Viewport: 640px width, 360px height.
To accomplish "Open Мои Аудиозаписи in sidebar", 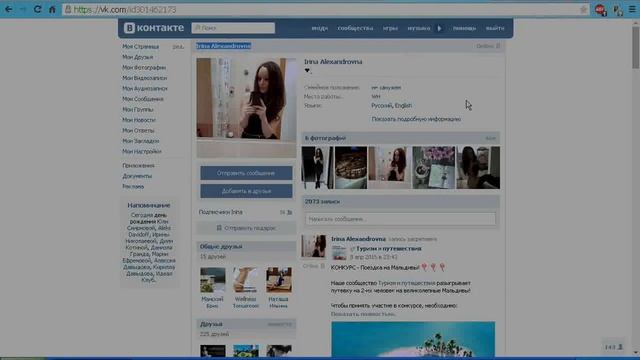I will click(145, 88).
